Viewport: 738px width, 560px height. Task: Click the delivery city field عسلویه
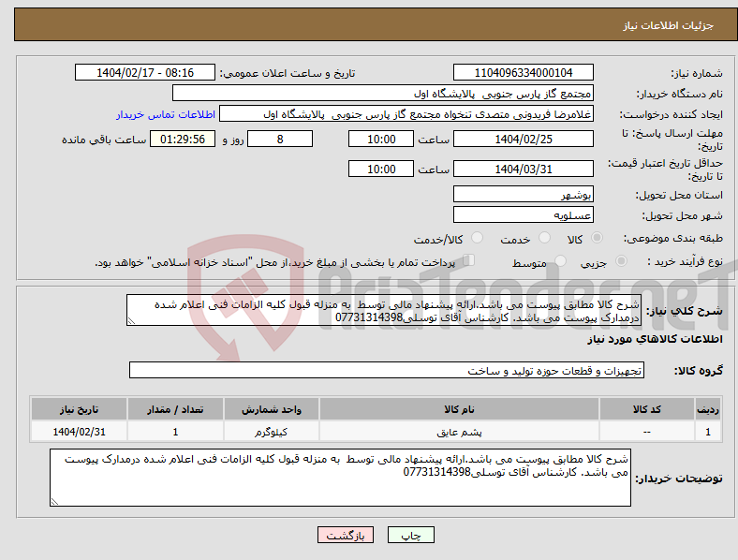coord(523,215)
